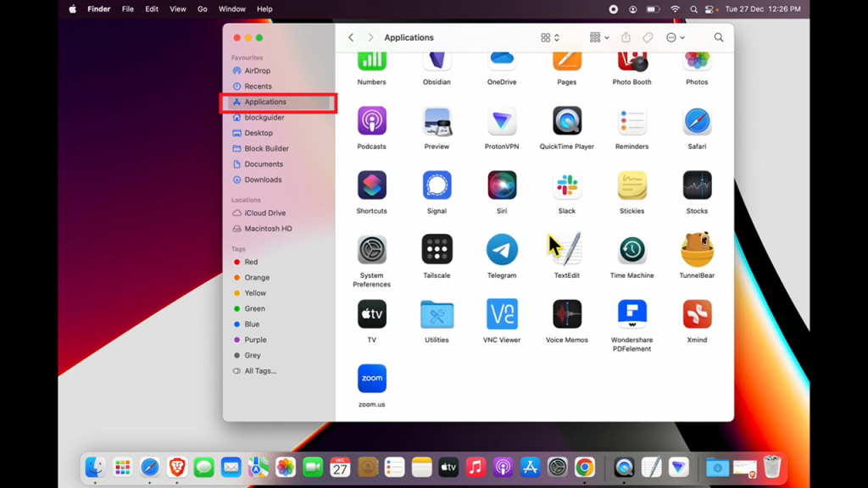Viewport: 868px width, 488px height.
Task: Select the Telegram app icon
Action: [502, 250]
